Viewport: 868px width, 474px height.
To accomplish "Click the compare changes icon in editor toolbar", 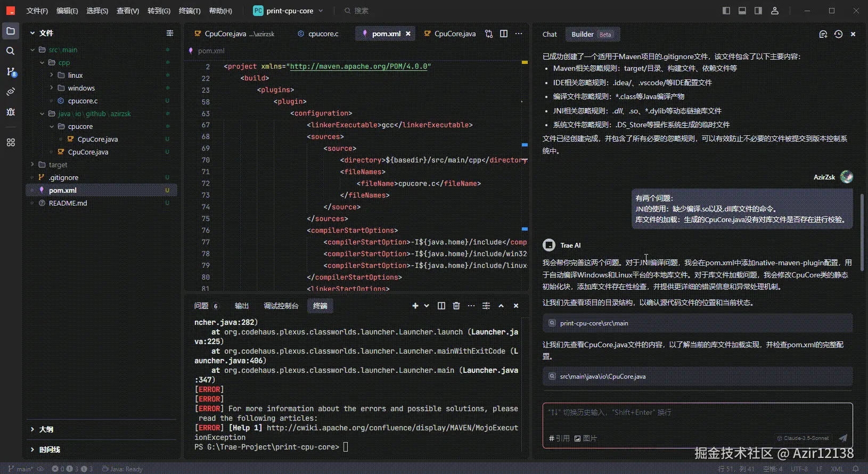I will (489, 34).
